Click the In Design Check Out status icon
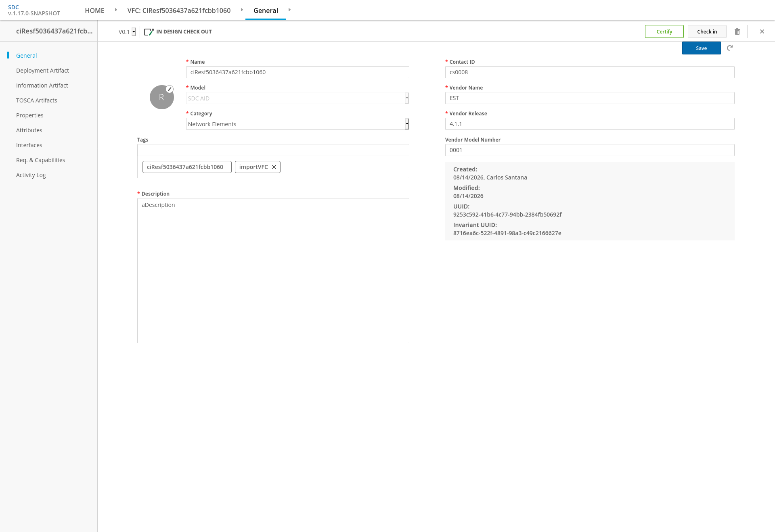This screenshot has width=775, height=532. pos(149,32)
